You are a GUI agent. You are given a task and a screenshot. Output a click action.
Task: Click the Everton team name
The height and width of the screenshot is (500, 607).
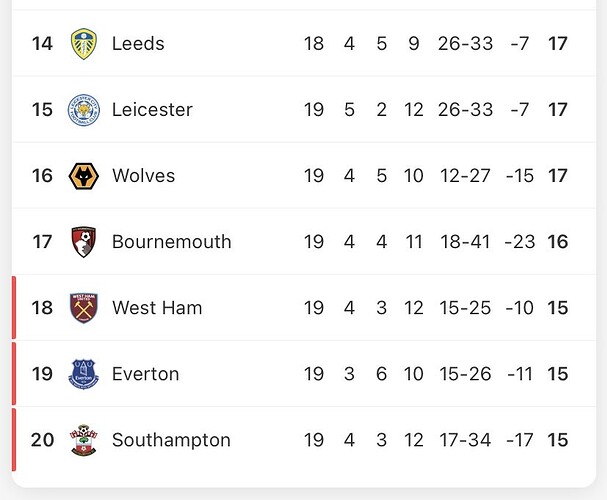click(x=145, y=374)
